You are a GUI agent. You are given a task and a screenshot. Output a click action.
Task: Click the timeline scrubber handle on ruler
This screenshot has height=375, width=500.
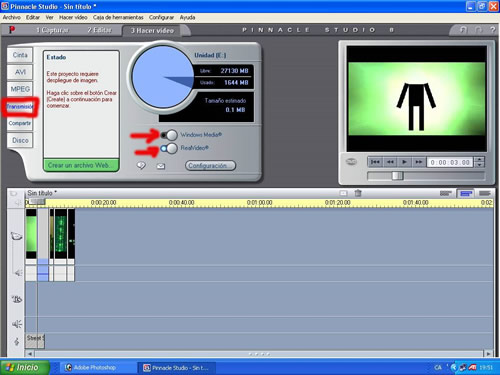36,202
